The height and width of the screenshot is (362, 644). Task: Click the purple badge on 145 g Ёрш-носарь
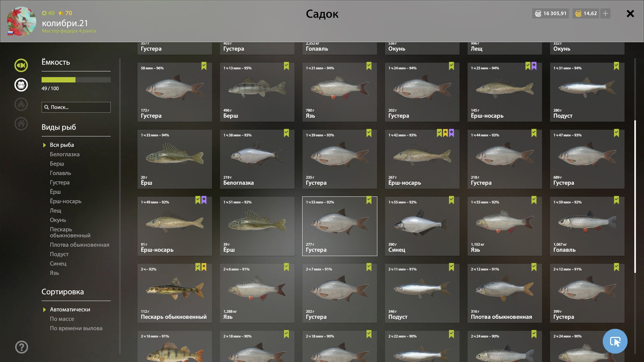point(534,66)
